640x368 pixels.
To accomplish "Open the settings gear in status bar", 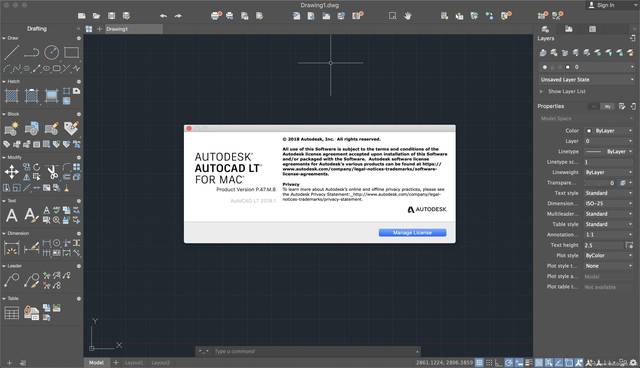I will pos(633,362).
